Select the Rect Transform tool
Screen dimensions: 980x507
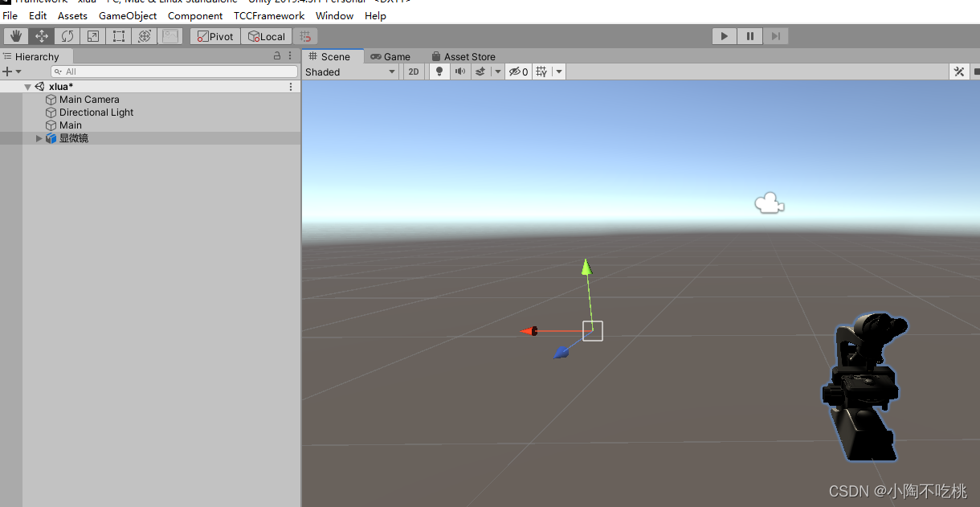click(118, 35)
